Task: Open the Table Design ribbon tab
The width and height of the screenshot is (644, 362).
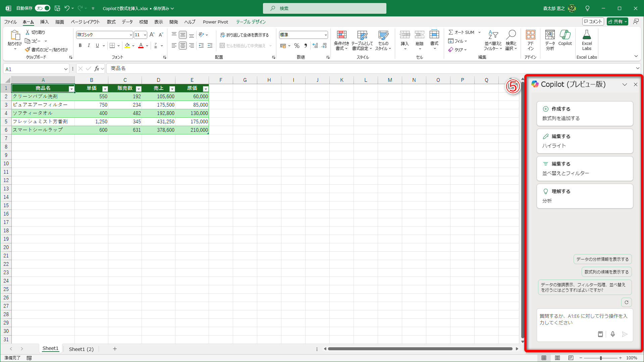Action: pyautogui.click(x=251, y=22)
